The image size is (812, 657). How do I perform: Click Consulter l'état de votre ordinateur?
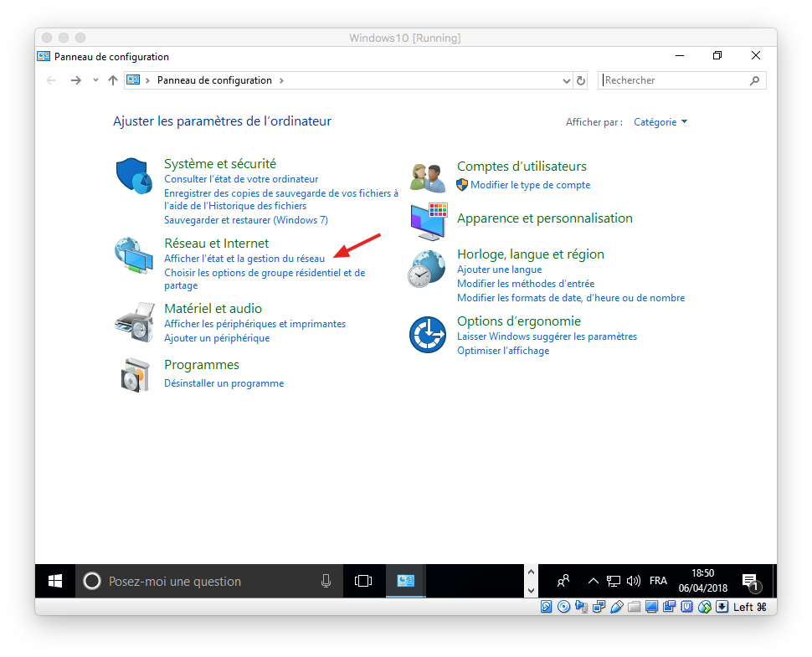click(x=241, y=179)
